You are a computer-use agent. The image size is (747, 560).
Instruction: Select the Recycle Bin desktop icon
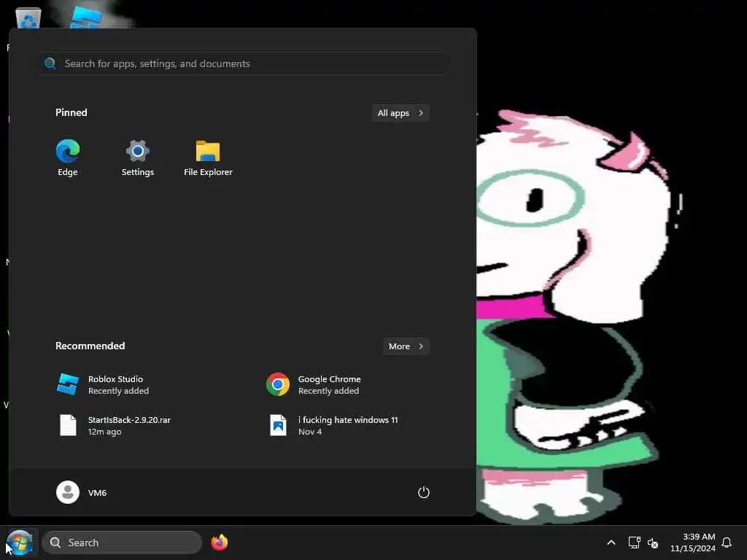[x=28, y=18]
